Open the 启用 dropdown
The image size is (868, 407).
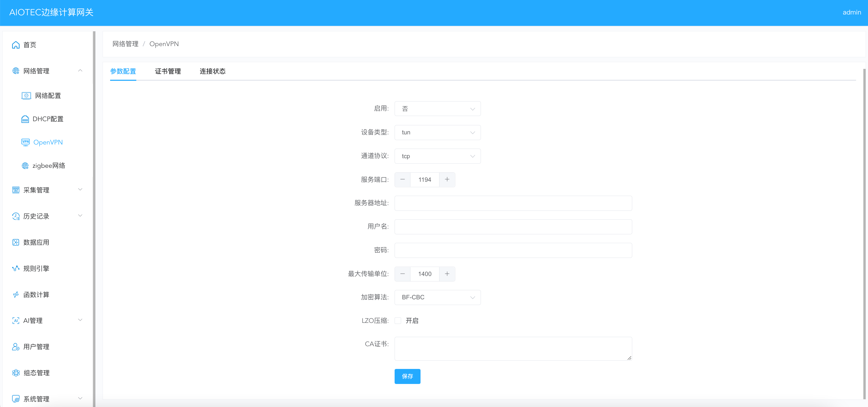(437, 109)
